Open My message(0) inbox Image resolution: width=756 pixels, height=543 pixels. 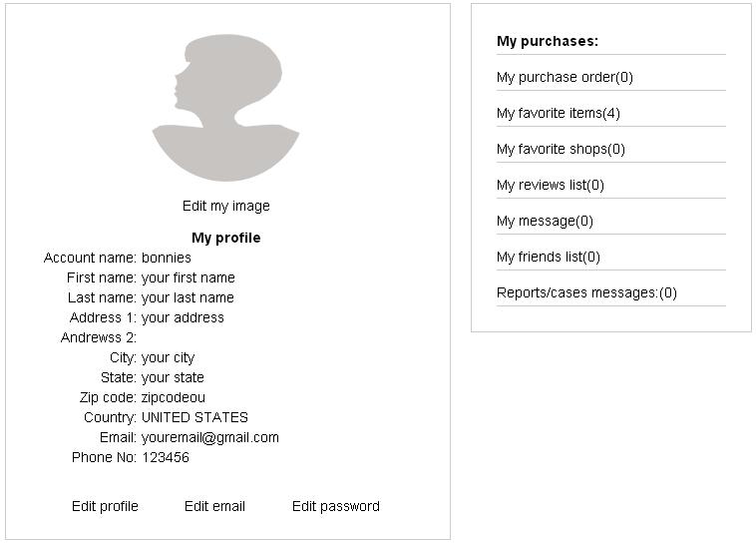[x=545, y=221]
